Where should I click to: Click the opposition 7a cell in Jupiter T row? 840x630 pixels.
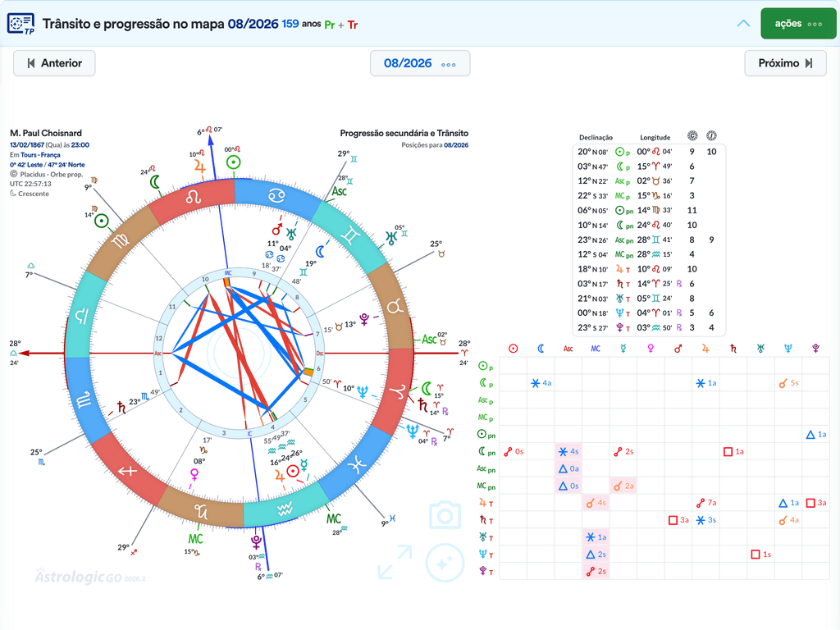[706, 503]
